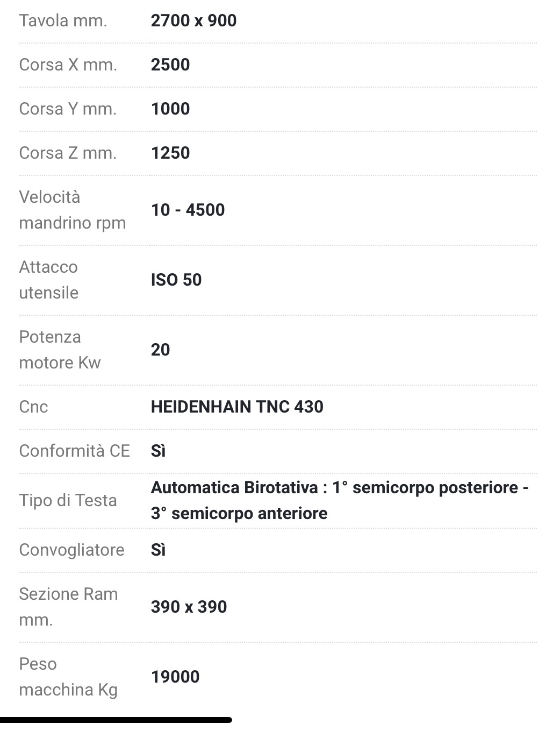Viewport: 560px width, 731px height.
Task: Click the Peso macchina Kg label
Action: pyautogui.click(x=68, y=677)
